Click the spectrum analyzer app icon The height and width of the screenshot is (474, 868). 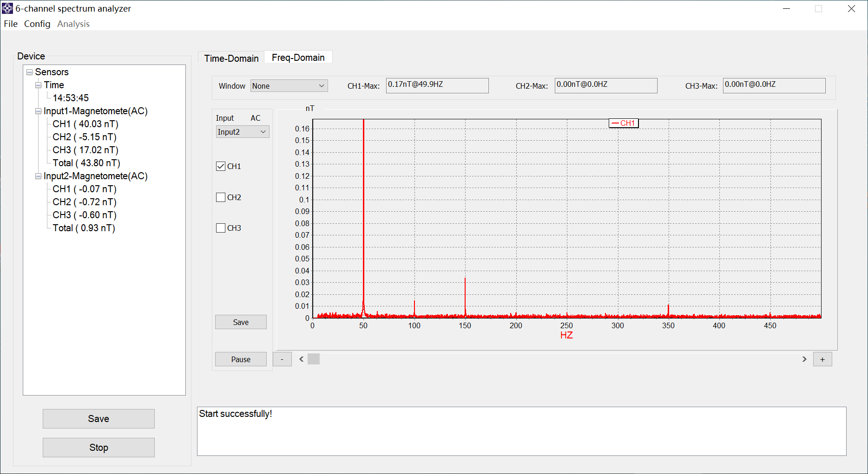[7, 8]
